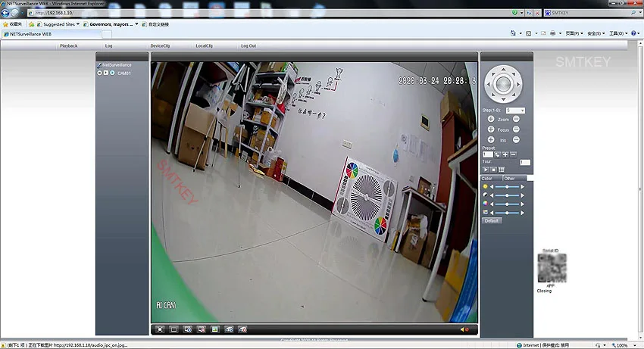Pan camera right with PTZ arrow
Viewport: 644px width, 349px height.
[518, 84]
